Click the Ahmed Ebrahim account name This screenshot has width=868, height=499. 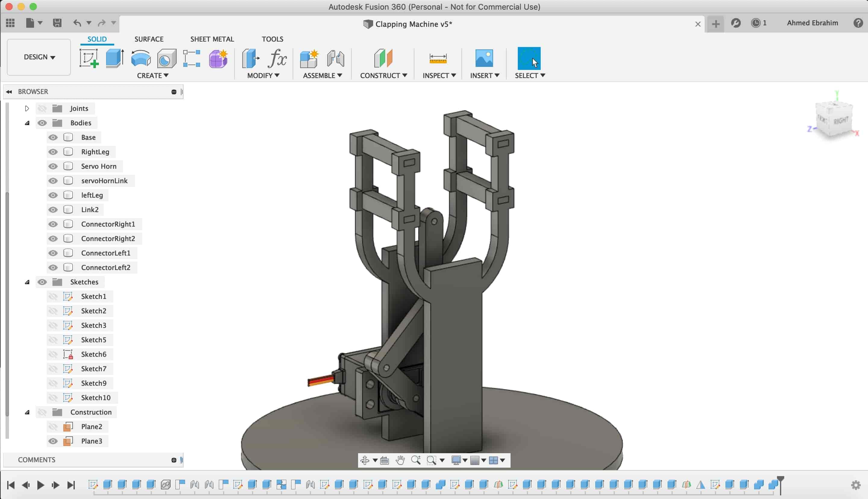(812, 23)
